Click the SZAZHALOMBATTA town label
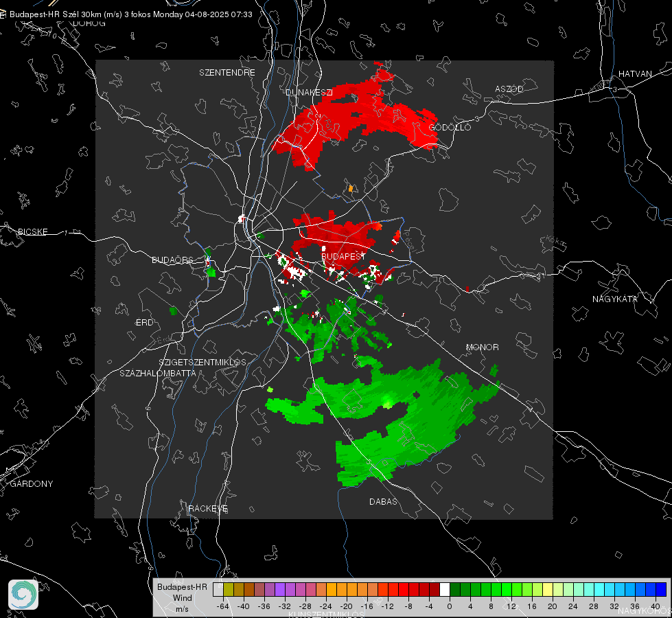 click(x=158, y=373)
